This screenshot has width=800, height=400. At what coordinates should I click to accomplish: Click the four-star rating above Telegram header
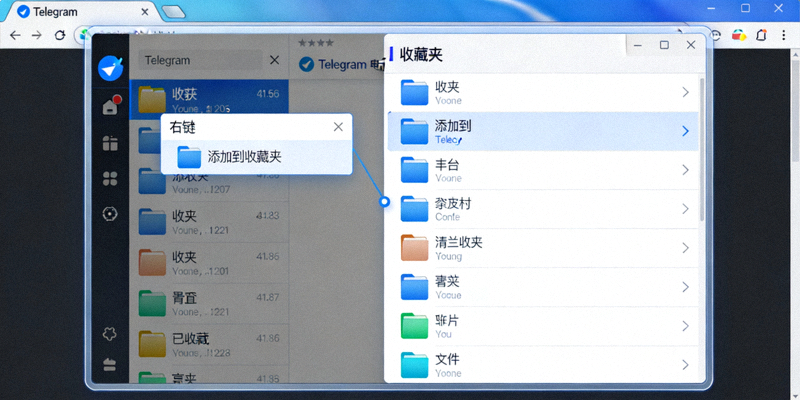(x=316, y=43)
